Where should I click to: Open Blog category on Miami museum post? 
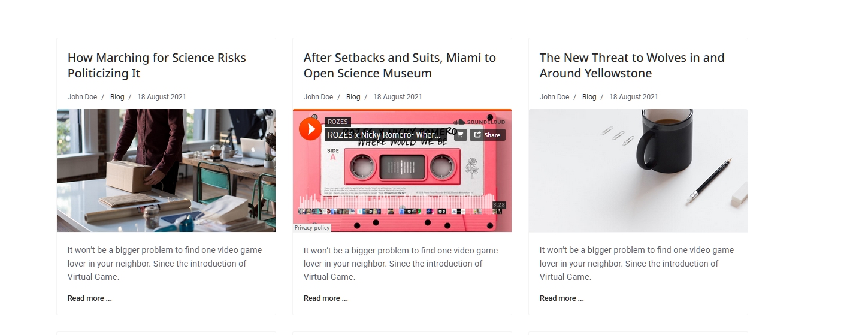click(x=353, y=97)
